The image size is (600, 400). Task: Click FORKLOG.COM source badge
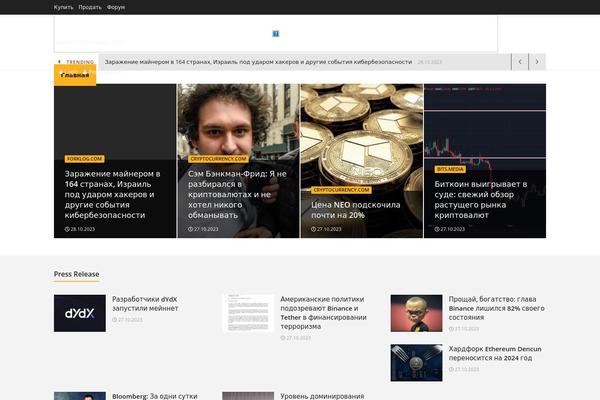[85, 159]
